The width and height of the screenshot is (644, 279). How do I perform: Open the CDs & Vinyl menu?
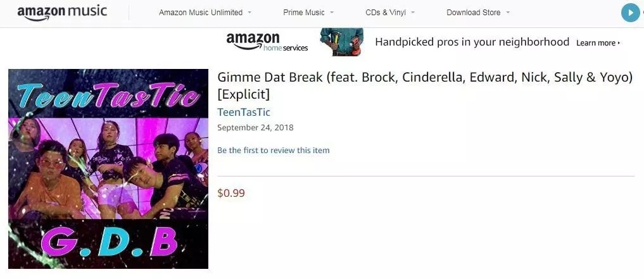click(x=385, y=13)
